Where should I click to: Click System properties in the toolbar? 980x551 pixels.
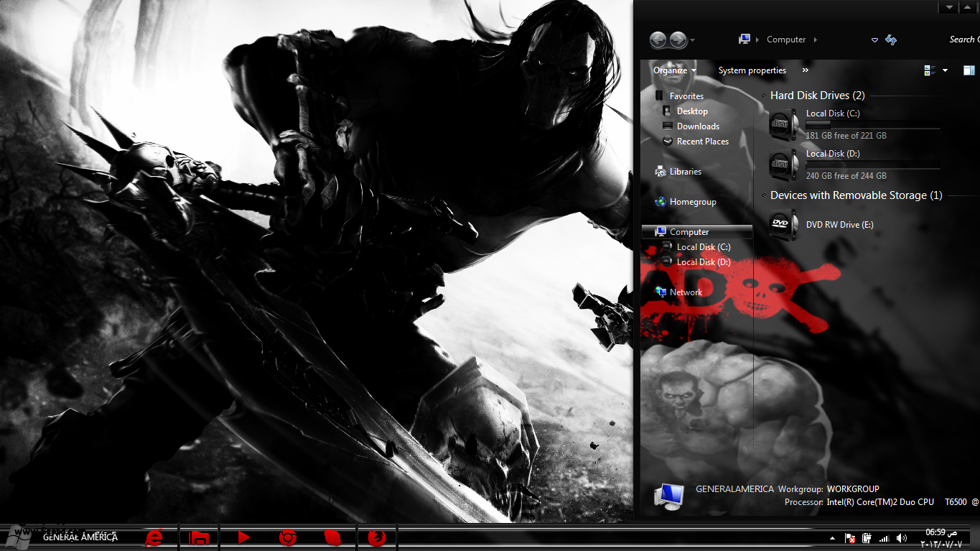752,70
